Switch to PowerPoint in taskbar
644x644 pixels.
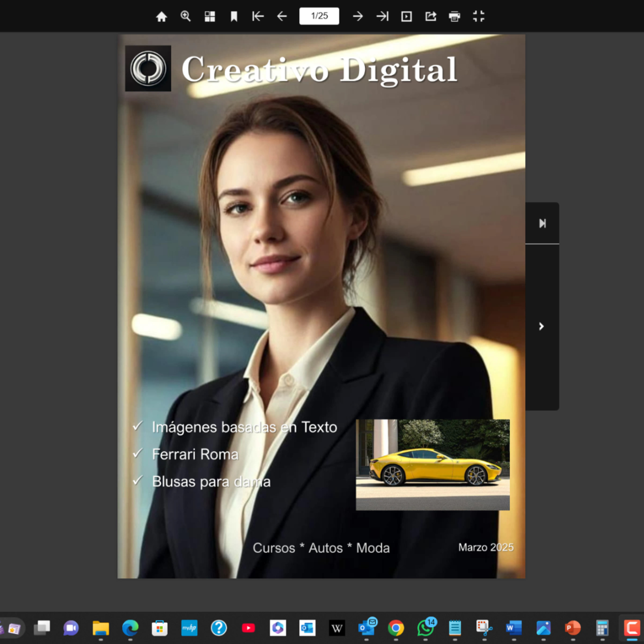[573, 628]
